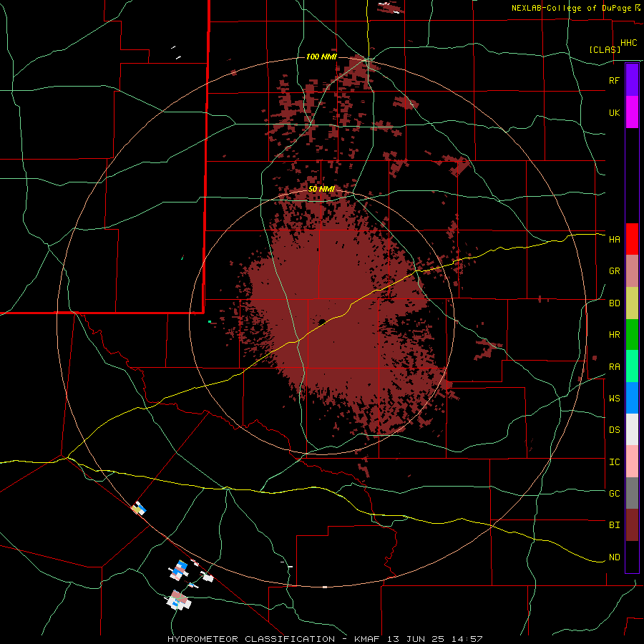Click the GR legend label

tap(614, 271)
